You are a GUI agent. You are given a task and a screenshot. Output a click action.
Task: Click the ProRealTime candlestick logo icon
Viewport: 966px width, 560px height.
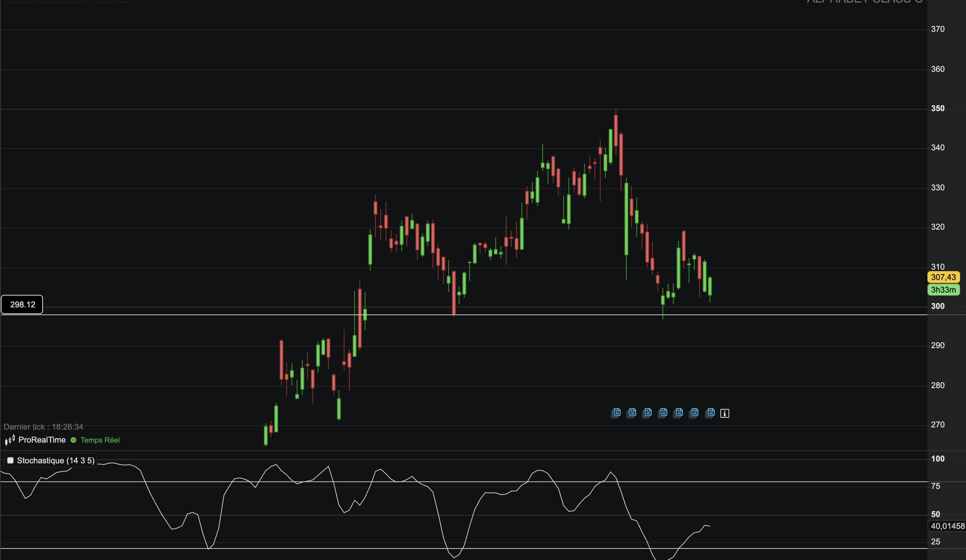click(x=10, y=440)
